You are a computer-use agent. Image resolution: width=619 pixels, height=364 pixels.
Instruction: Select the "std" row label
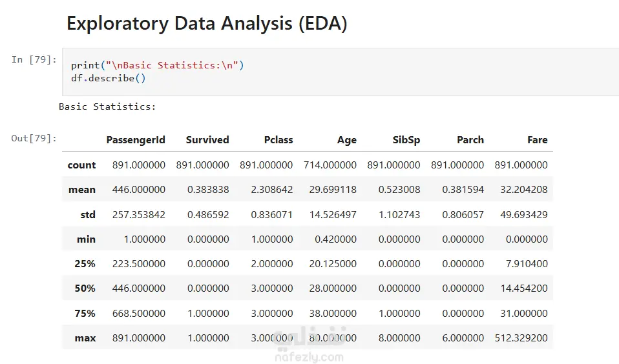click(88, 214)
